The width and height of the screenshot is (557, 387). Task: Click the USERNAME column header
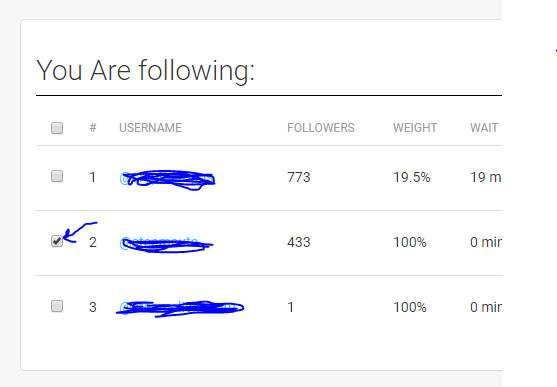[150, 128]
